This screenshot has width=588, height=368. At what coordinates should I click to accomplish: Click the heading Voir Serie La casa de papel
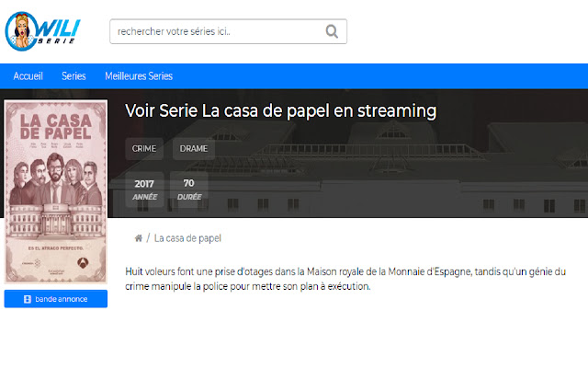(280, 111)
